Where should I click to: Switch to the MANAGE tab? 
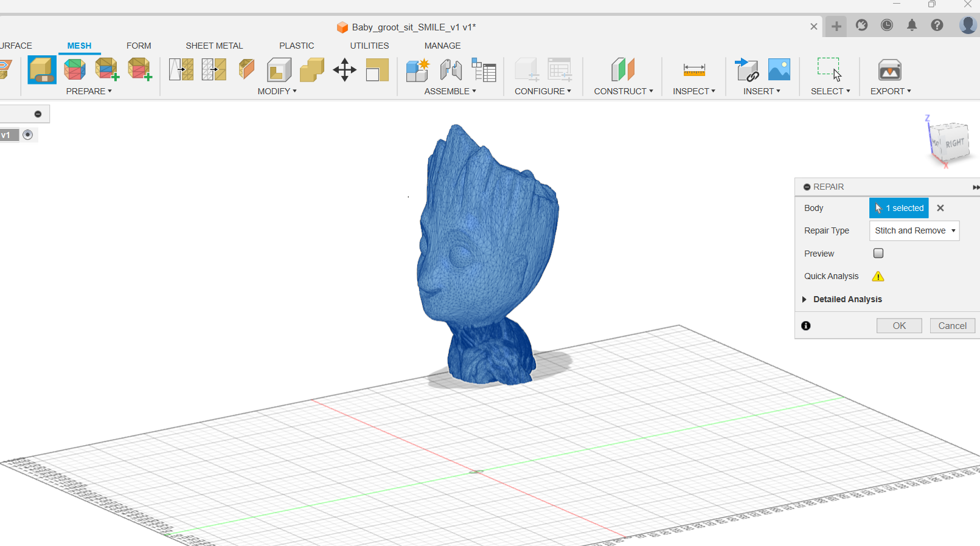point(442,46)
